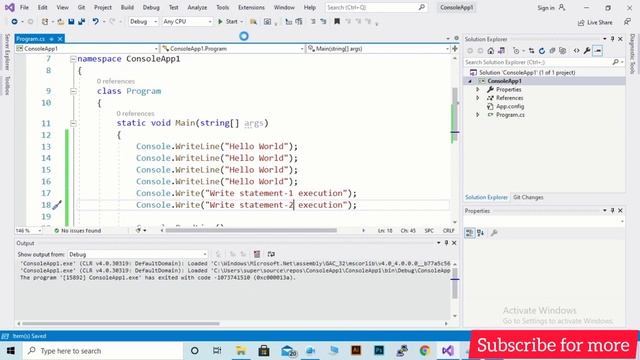640x360 pixels.
Task: Open the ConsoleApp1 project navigation dropdown
Action: (x=87, y=49)
